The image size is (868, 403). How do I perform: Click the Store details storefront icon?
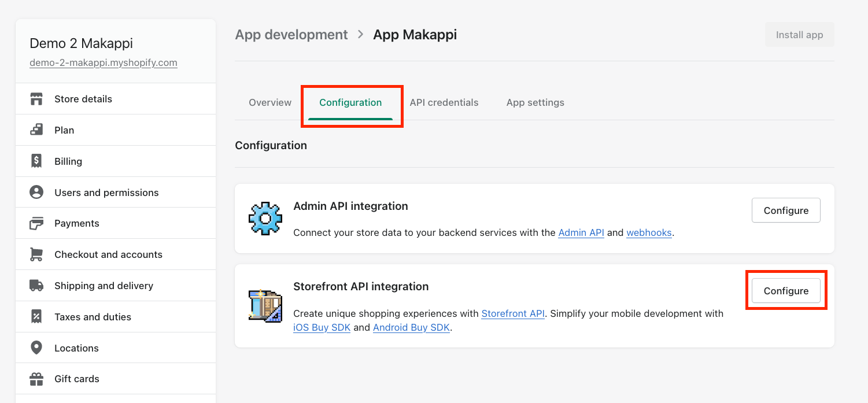(36, 99)
